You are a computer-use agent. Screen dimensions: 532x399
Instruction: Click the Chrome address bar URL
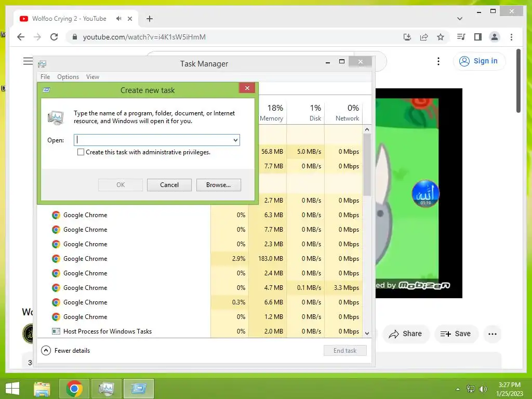pos(144,37)
